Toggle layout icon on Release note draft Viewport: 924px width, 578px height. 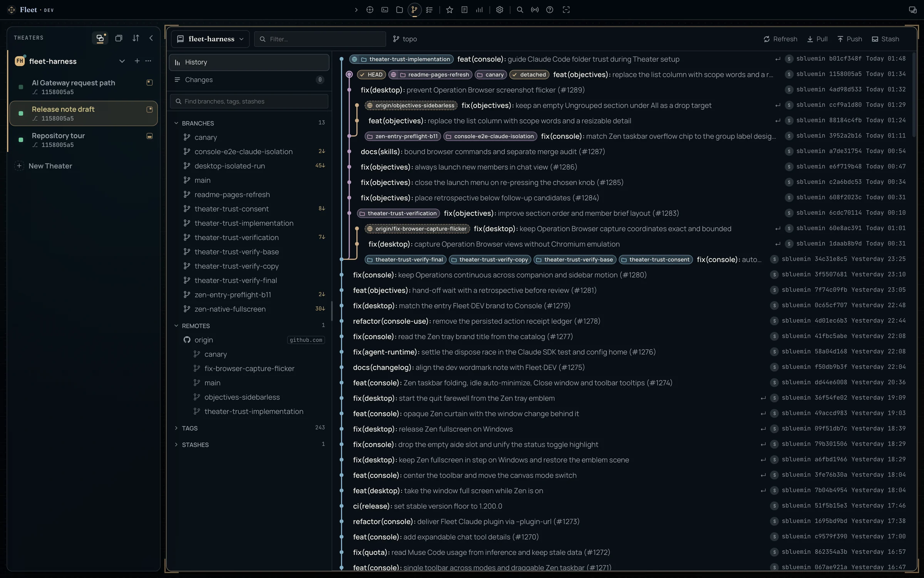pos(149,109)
